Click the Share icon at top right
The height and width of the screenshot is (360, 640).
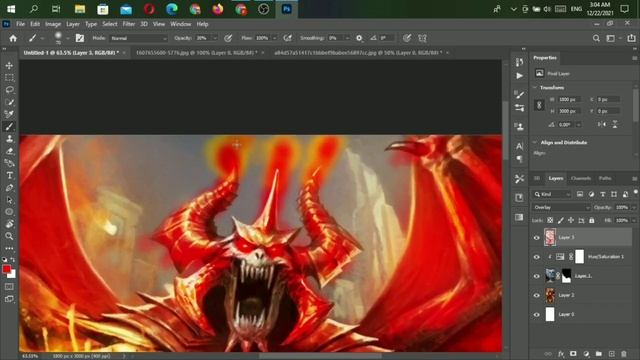[x=631, y=38]
